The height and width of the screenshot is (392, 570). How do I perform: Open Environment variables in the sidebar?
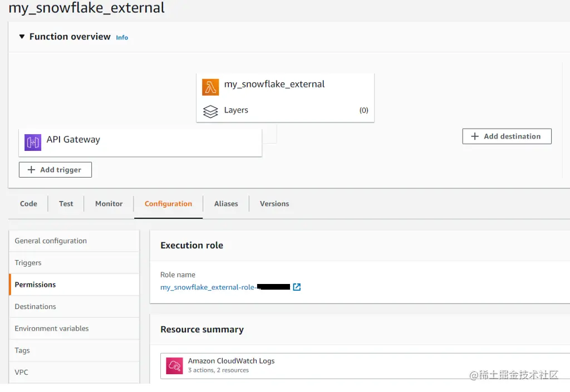74,329
